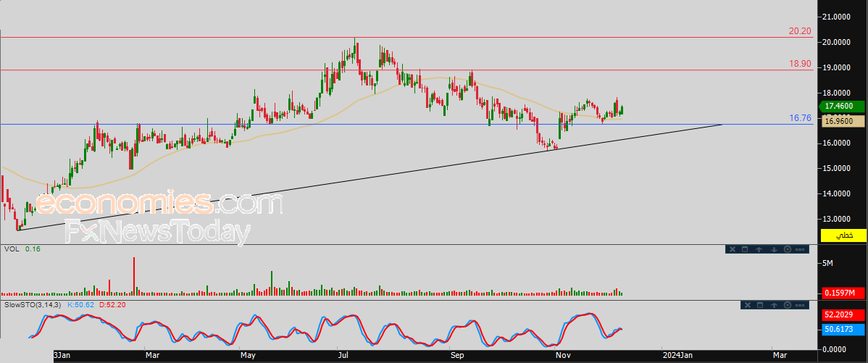Select the 16.9600 moving average tag

click(x=843, y=120)
